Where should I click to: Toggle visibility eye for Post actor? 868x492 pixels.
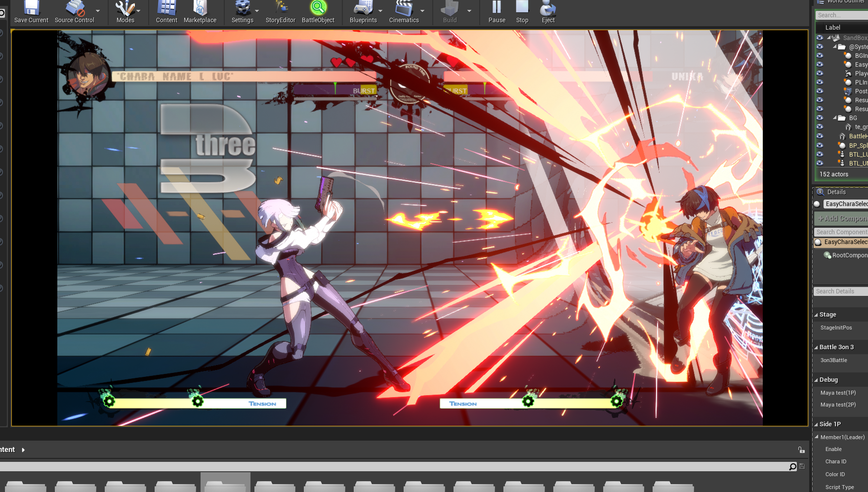pyautogui.click(x=820, y=91)
